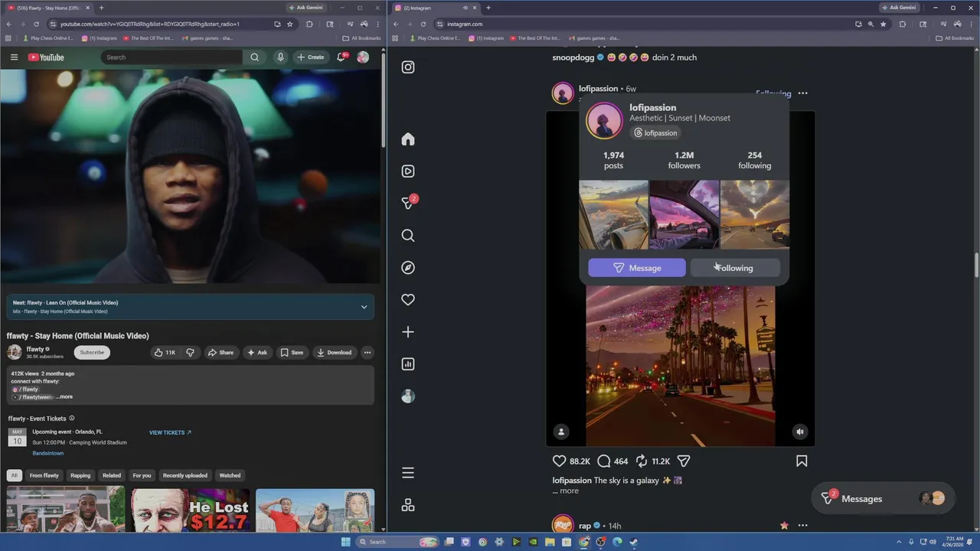
Task: Open the floating Messages panel
Action: click(x=884, y=498)
